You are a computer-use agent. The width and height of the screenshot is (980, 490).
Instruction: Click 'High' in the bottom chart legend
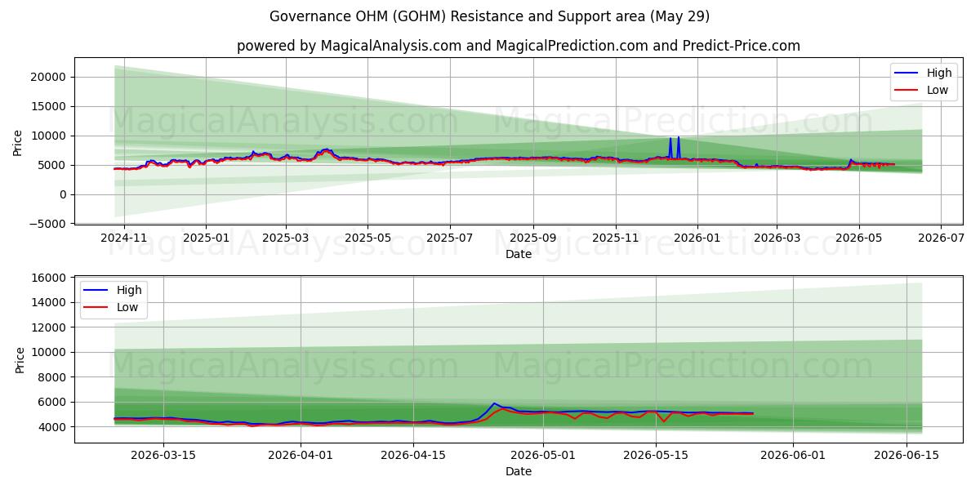pyautogui.click(x=128, y=290)
